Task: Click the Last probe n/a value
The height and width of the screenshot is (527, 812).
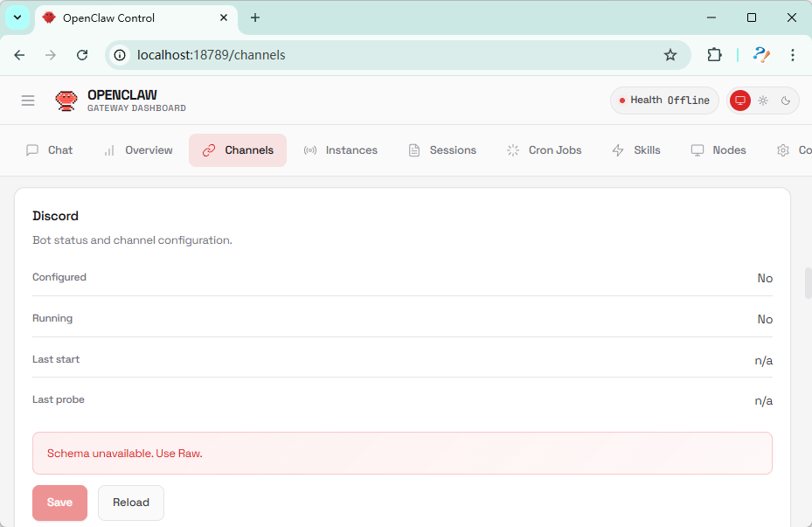Action: click(763, 400)
